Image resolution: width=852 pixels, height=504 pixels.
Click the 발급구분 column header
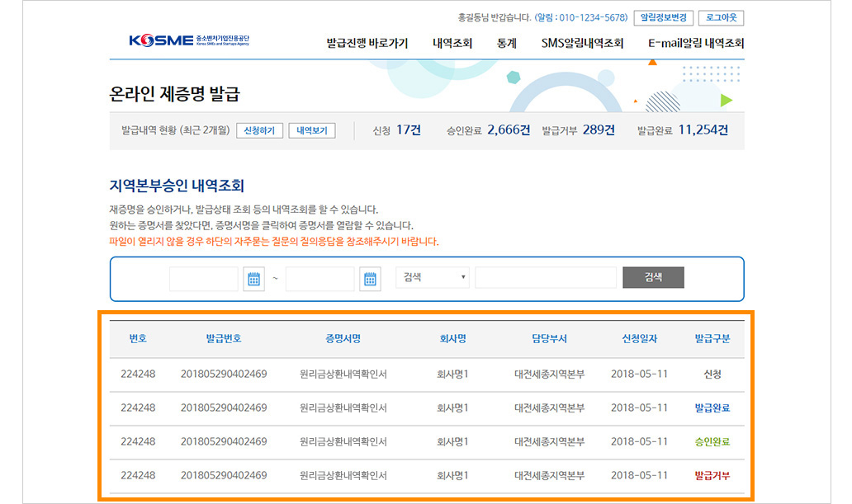[x=712, y=338]
